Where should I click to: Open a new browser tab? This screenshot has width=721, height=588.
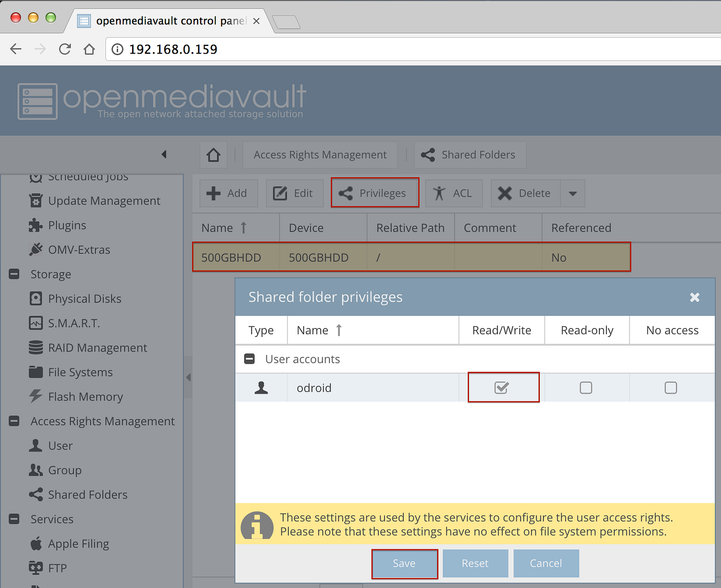pyautogui.click(x=287, y=22)
